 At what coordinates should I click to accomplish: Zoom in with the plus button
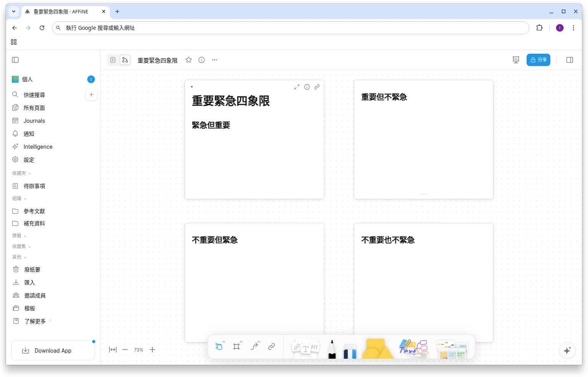coord(152,350)
